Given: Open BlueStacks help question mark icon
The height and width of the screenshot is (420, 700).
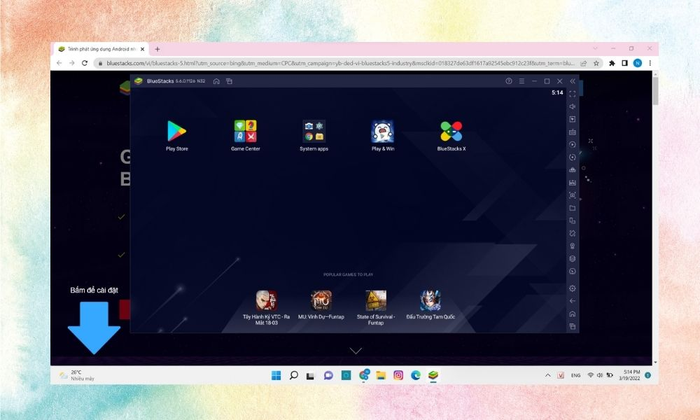Looking at the screenshot, I should (x=509, y=81).
